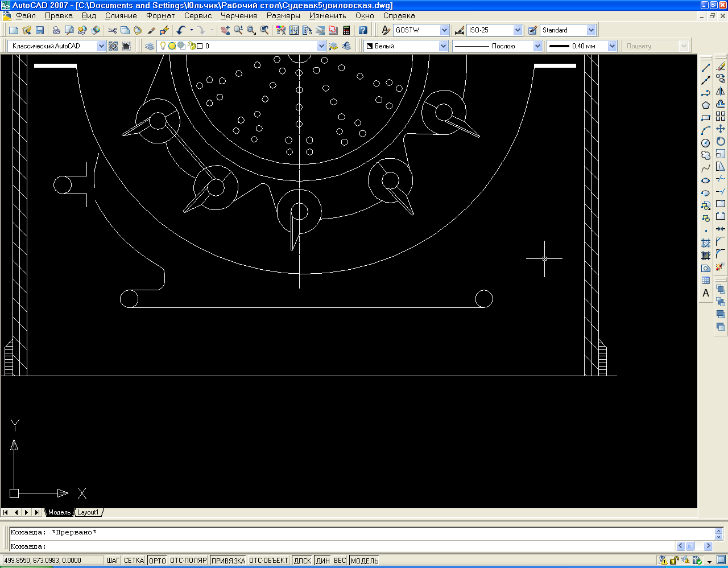The height and width of the screenshot is (568, 728).
Task: Activate the Multiline Text tool
Action: pos(706,293)
